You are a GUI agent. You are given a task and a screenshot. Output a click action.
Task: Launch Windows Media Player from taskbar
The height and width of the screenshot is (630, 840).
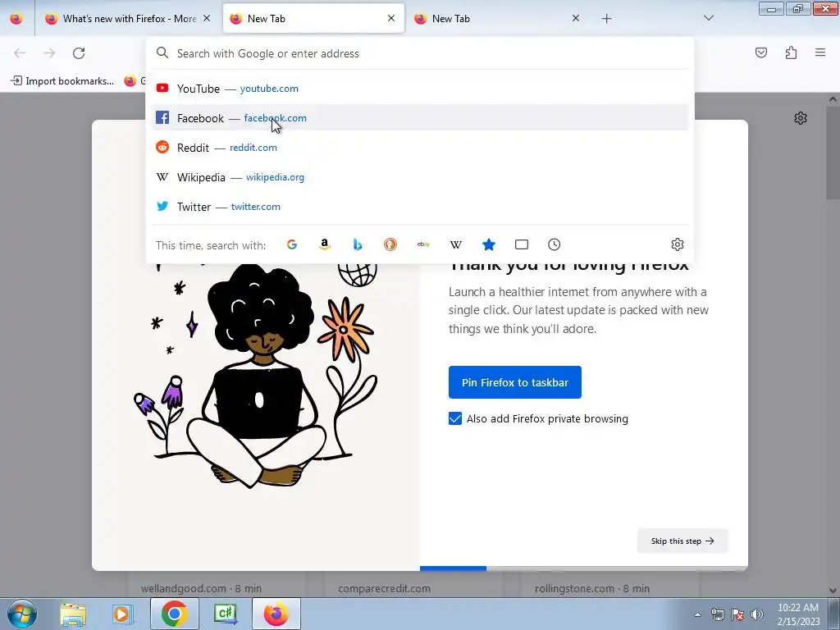click(x=123, y=614)
